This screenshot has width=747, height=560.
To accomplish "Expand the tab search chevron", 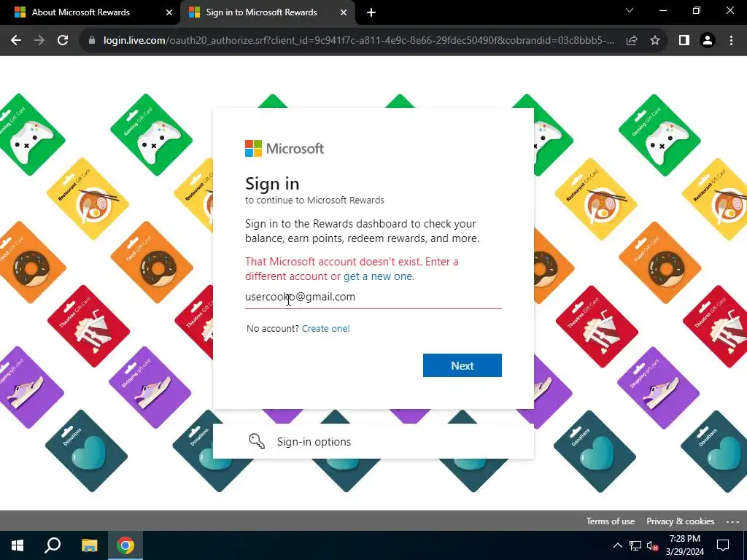I will click(x=630, y=10).
